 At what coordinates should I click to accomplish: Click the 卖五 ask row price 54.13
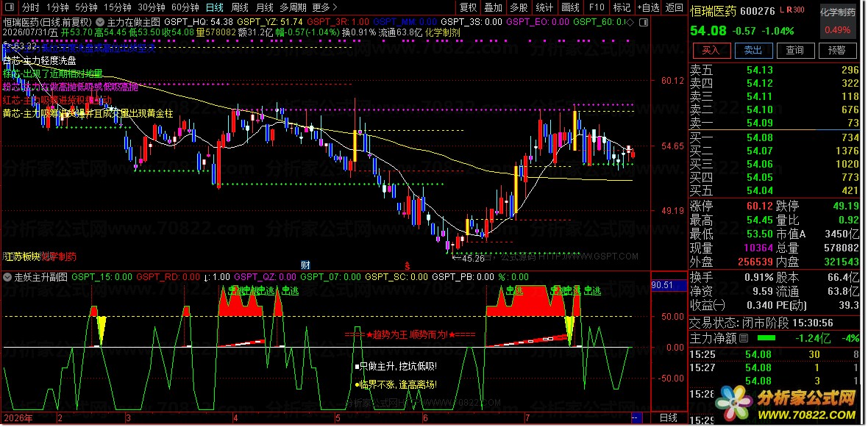click(759, 70)
